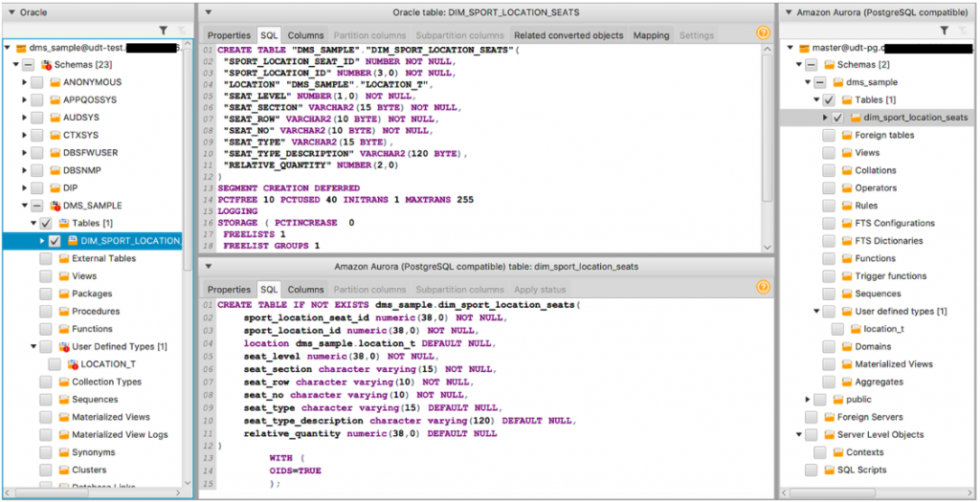
Task: Click the SQL Scripts folder icon
Action: [830, 469]
